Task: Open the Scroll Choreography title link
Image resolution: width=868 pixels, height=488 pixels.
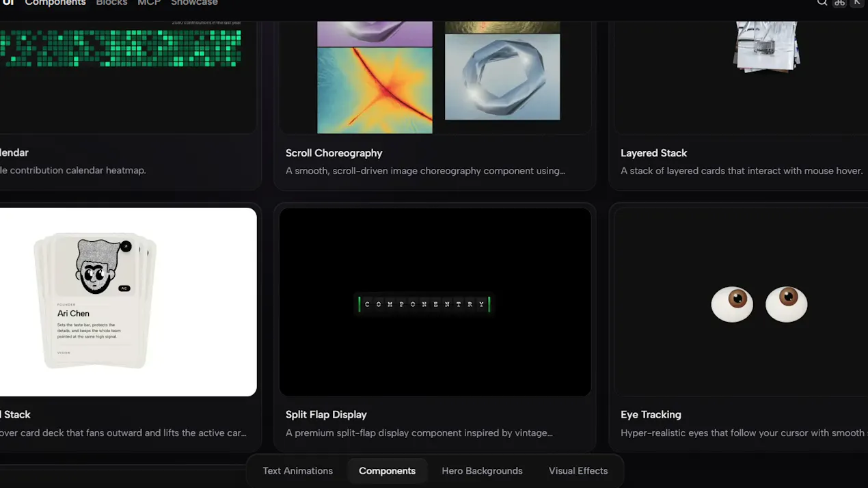Action: (334, 153)
